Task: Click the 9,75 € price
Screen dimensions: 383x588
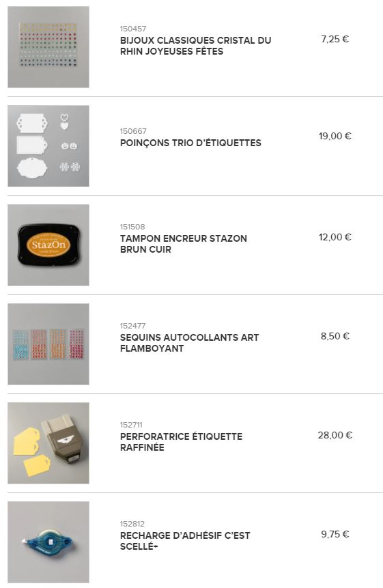Action: point(335,534)
